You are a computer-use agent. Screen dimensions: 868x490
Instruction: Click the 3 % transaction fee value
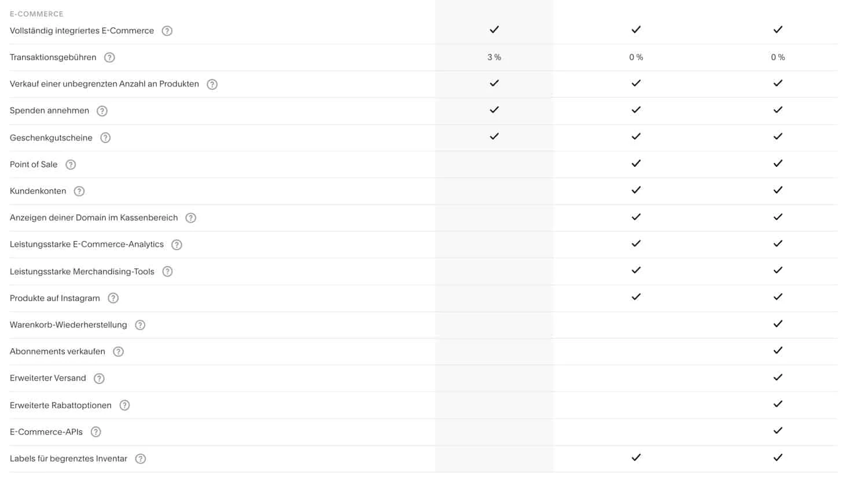point(495,57)
